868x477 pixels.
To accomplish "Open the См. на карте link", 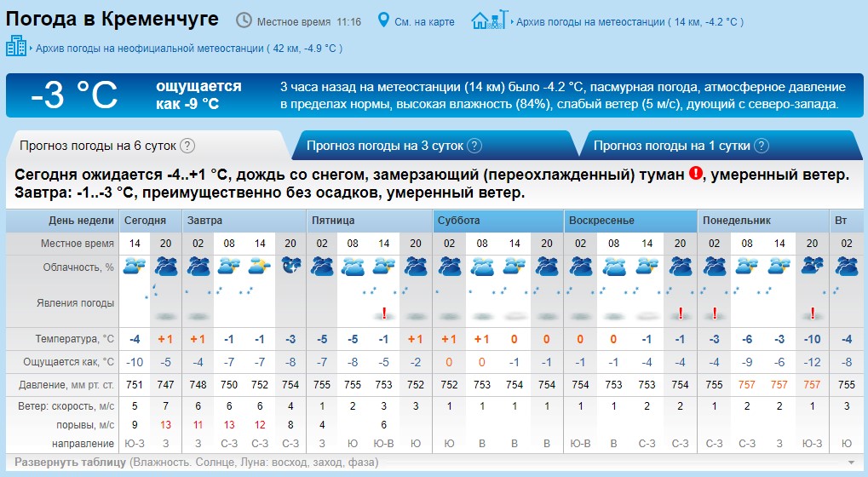I will pyautogui.click(x=424, y=21).
